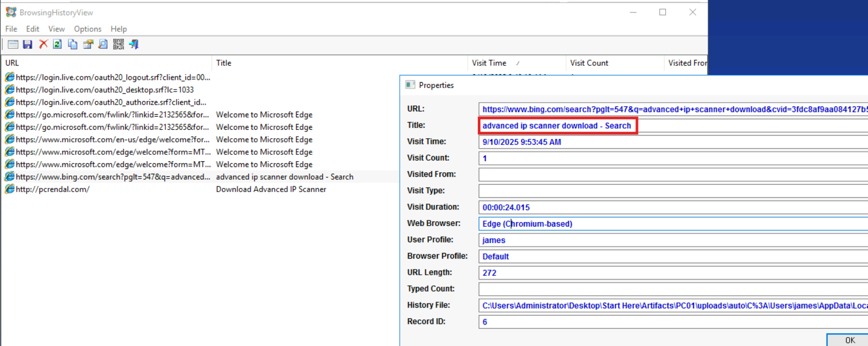Click the red X delete icon

pyautogui.click(x=43, y=44)
